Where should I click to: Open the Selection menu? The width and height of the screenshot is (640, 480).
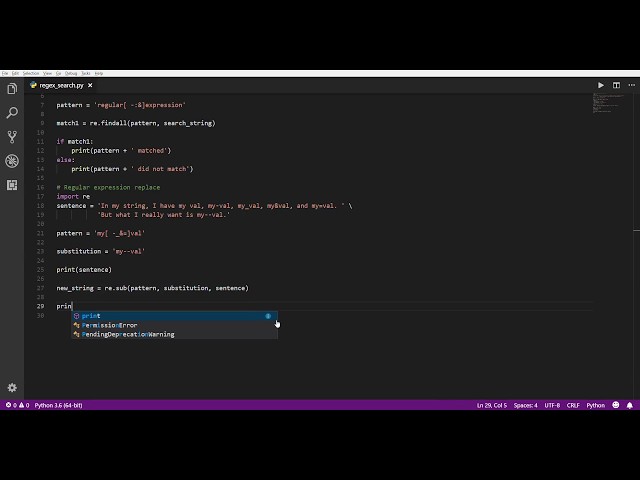[x=31, y=73]
